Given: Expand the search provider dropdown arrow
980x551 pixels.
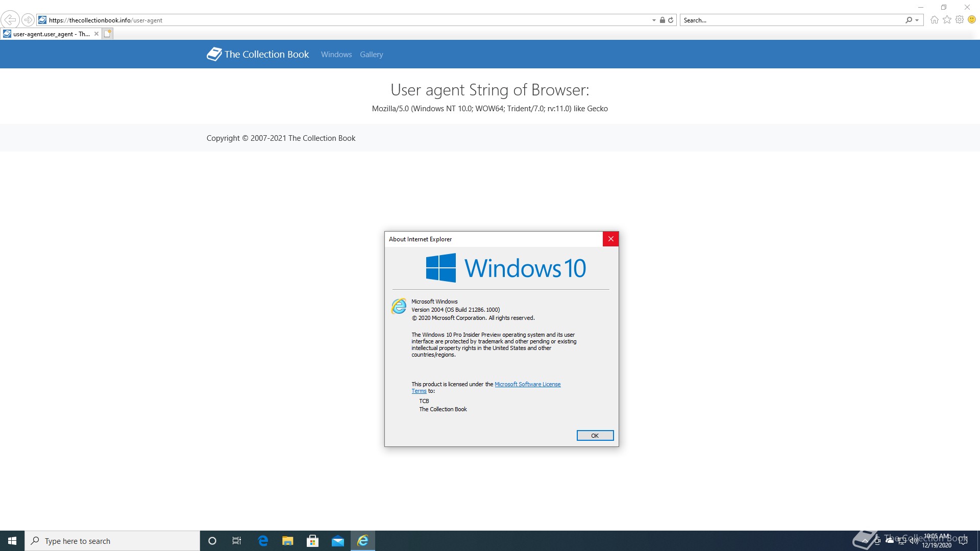Looking at the screenshot, I should [x=917, y=20].
